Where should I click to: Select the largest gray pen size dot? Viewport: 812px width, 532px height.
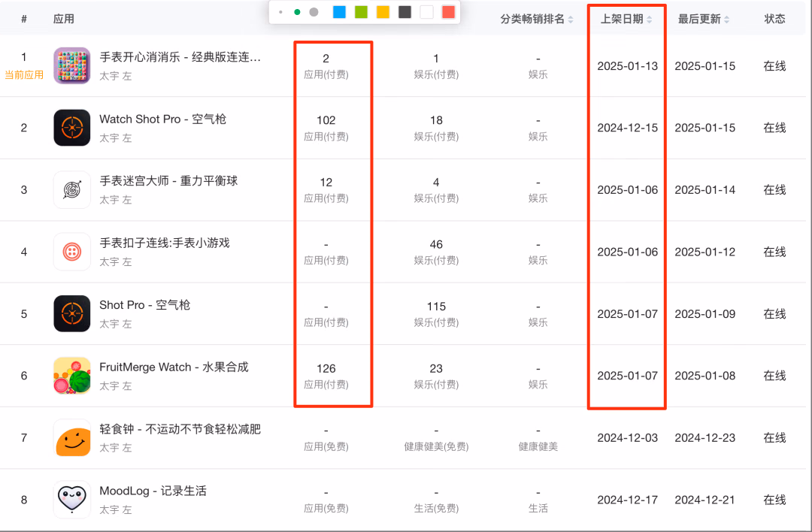tap(314, 12)
